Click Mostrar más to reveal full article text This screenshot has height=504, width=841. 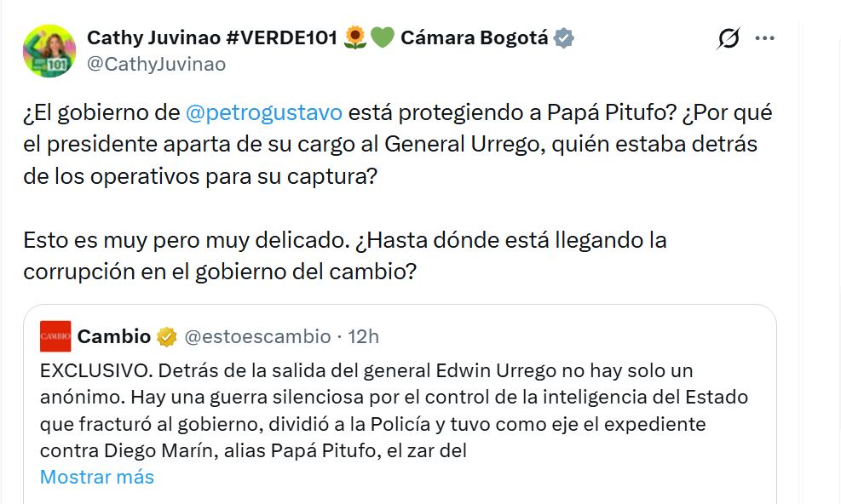coord(96,478)
